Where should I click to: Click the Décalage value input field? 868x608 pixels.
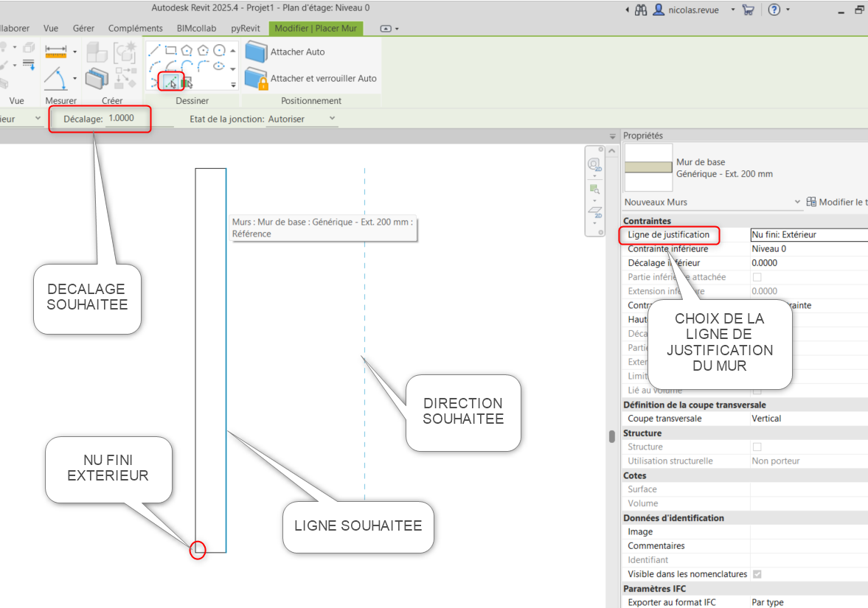pyautogui.click(x=120, y=118)
